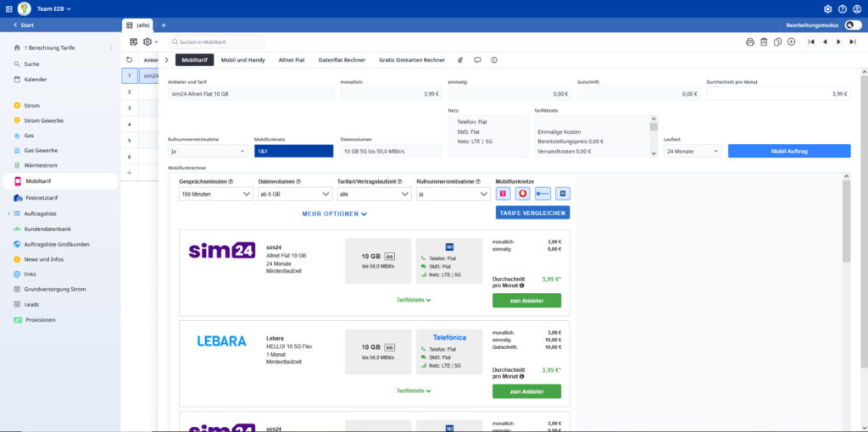Select the Telekom network icon

503,194
